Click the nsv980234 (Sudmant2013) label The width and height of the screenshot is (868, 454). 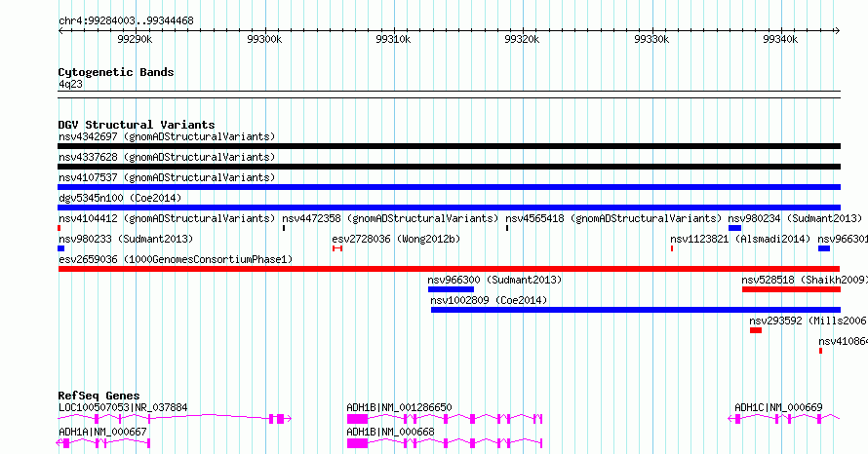795,218
